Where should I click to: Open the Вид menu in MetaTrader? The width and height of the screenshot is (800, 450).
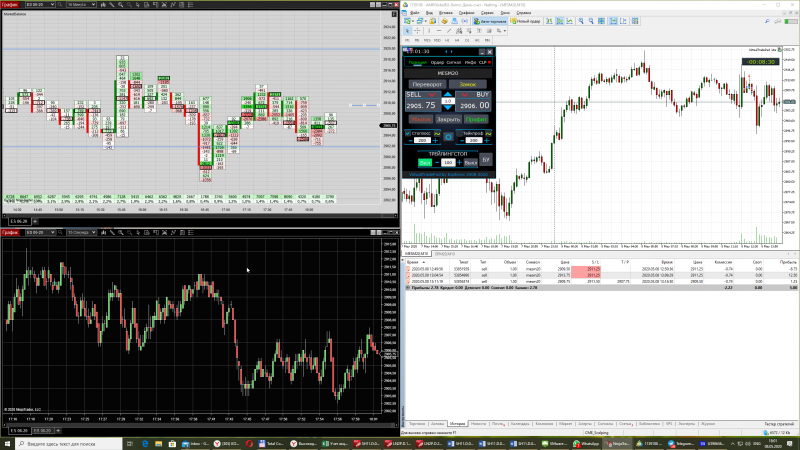click(x=429, y=13)
